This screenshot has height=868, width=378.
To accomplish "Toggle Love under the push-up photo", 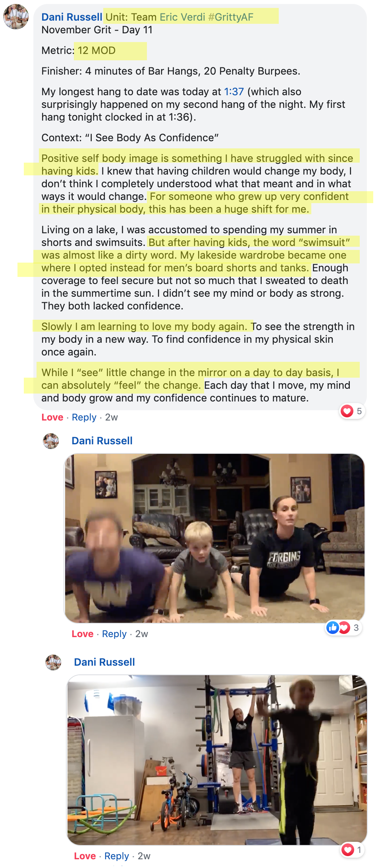I will (83, 634).
